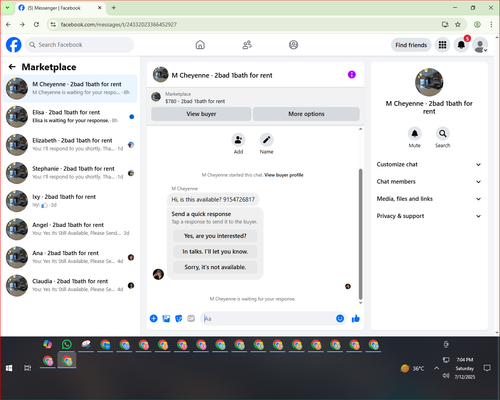
Task: Open WhatsApp from the taskbar
Action: tap(67, 344)
